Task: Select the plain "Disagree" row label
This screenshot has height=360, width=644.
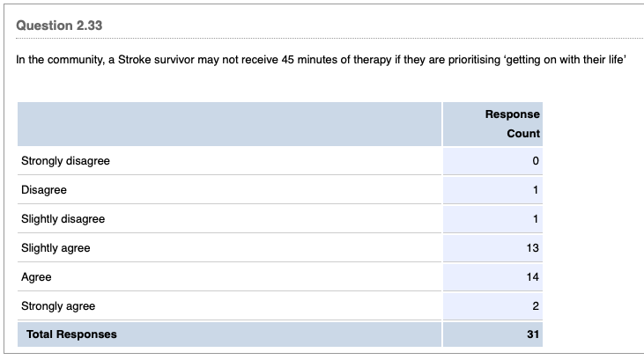Action: pyautogui.click(x=44, y=190)
